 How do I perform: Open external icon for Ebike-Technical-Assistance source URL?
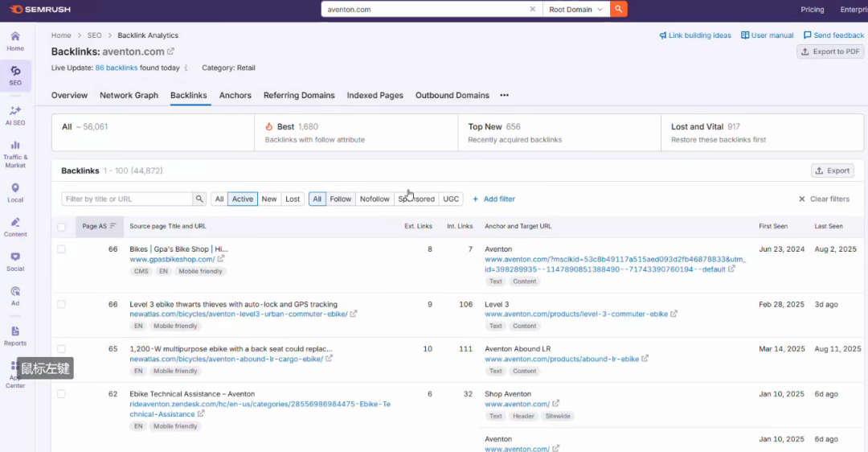tap(201, 413)
